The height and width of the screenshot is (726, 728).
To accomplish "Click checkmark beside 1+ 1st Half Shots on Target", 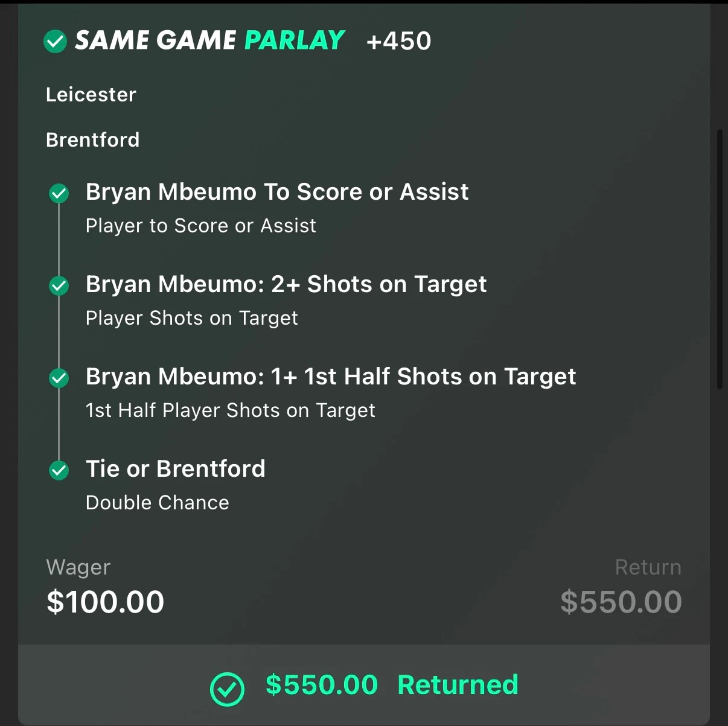I will pyautogui.click(x=59, y=378).
